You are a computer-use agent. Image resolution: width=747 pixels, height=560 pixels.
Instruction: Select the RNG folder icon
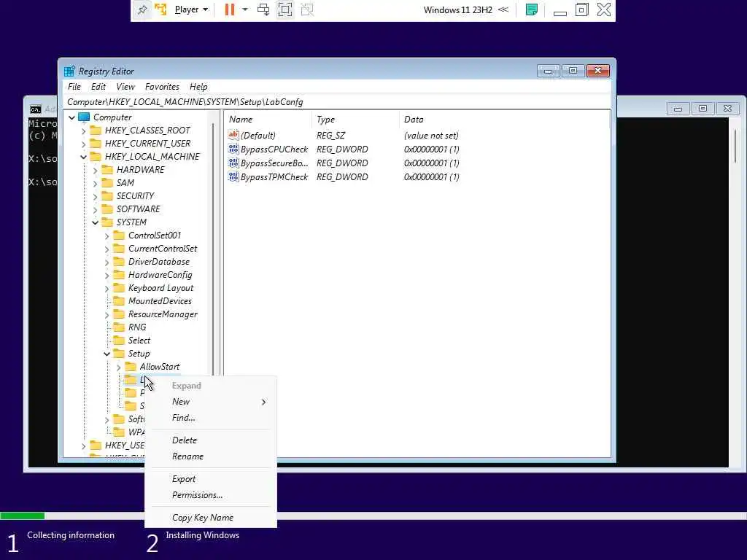(119, 327)
